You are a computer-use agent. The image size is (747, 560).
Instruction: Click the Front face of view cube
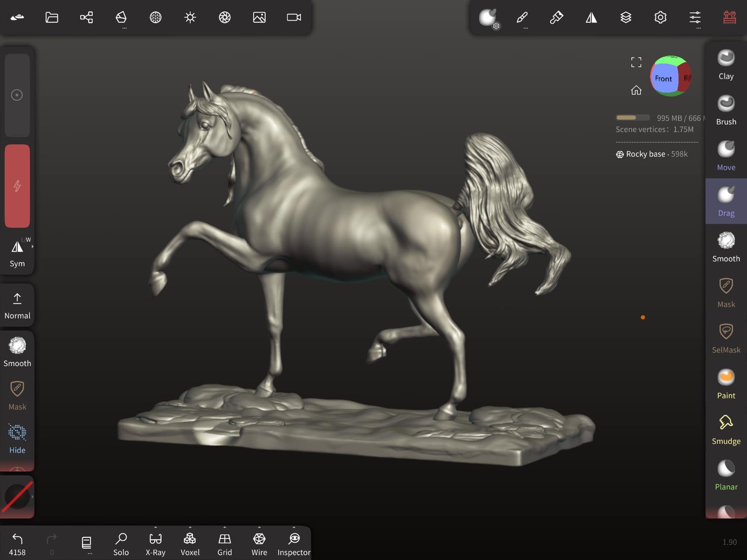663,79
